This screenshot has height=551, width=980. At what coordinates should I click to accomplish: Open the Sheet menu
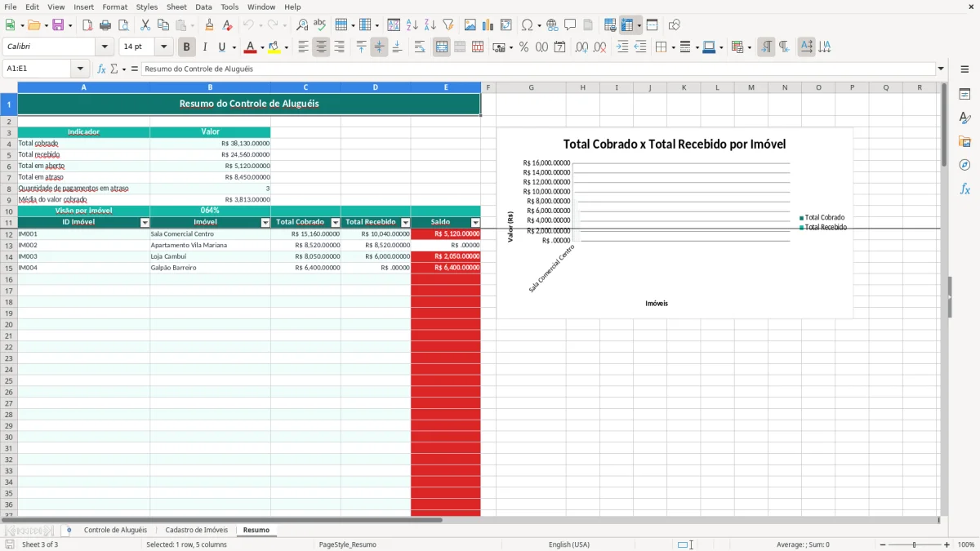point(176,7)
